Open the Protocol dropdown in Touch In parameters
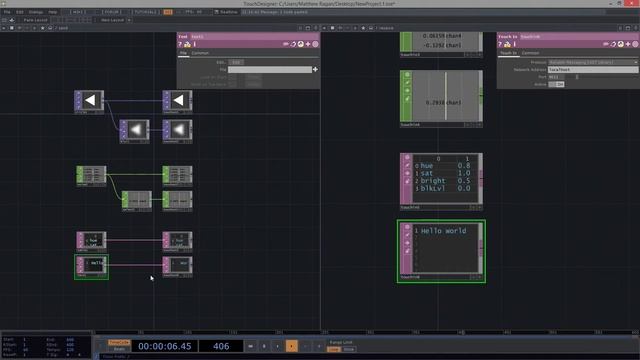The width and height of the screenshot is (640, 360). 593,62
